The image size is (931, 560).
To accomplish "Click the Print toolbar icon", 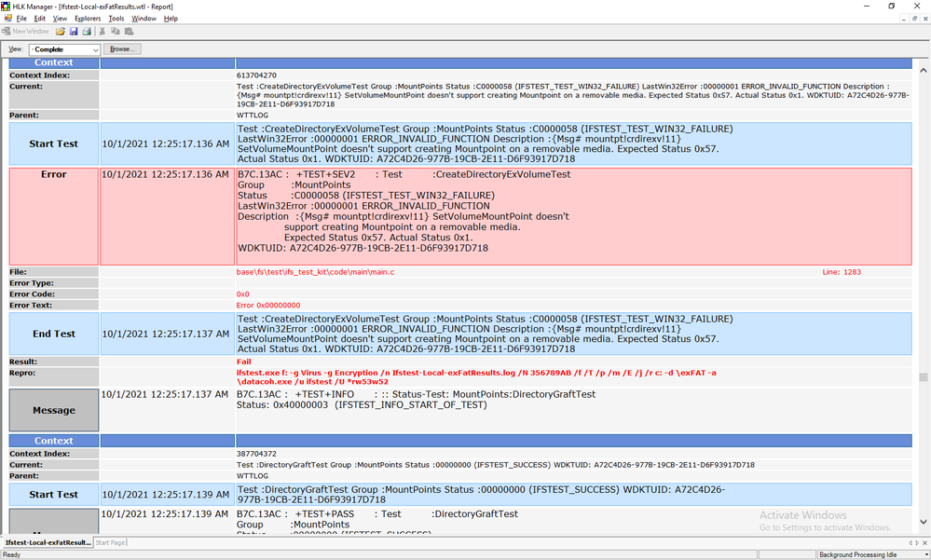I will [87, 32].
